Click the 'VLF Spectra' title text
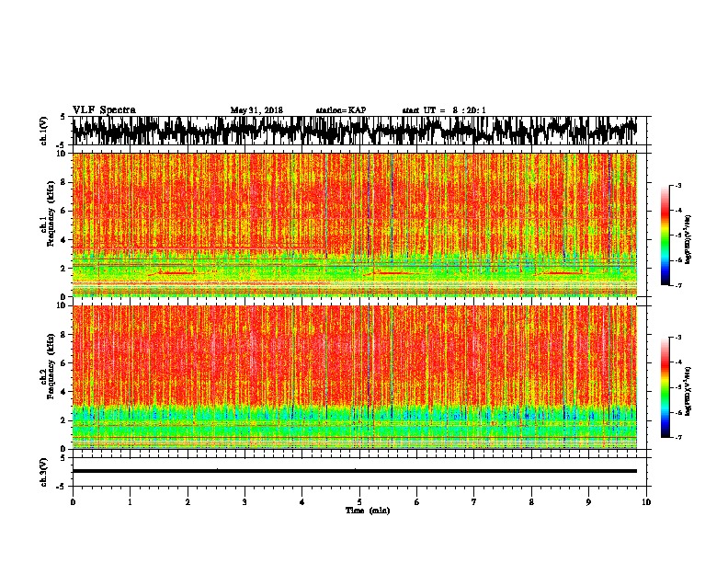Viewport: 728px width, 563px height. click(104, 110)
